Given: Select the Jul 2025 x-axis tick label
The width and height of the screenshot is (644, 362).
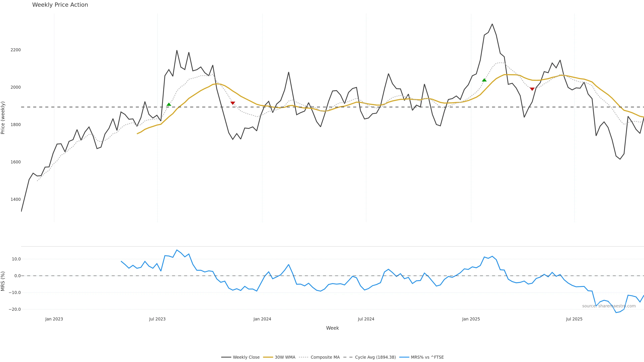Looking at the screenshot, I should tap(574, 319).
